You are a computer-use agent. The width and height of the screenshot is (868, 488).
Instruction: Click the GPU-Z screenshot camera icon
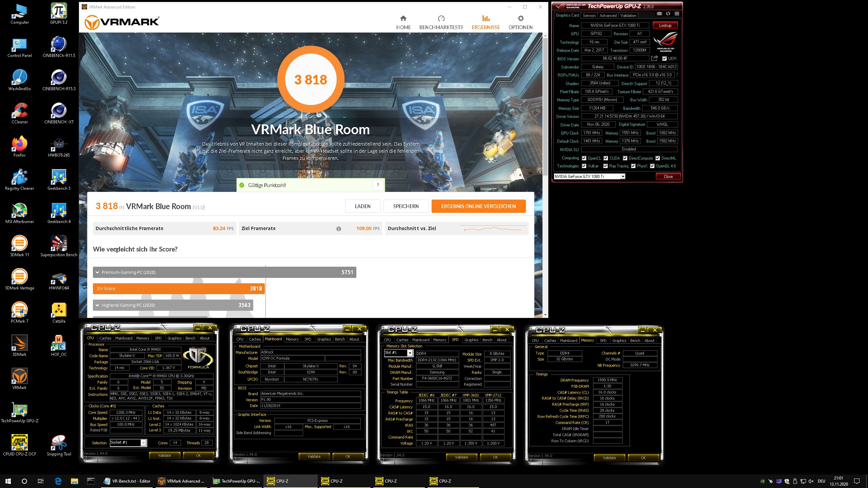point(659,14)
